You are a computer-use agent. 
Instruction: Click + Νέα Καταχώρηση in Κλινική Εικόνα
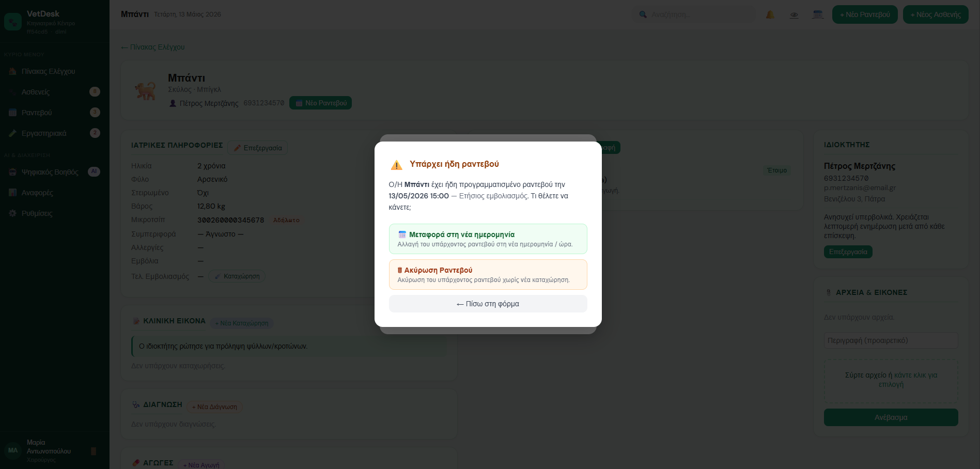coord(242,323)
